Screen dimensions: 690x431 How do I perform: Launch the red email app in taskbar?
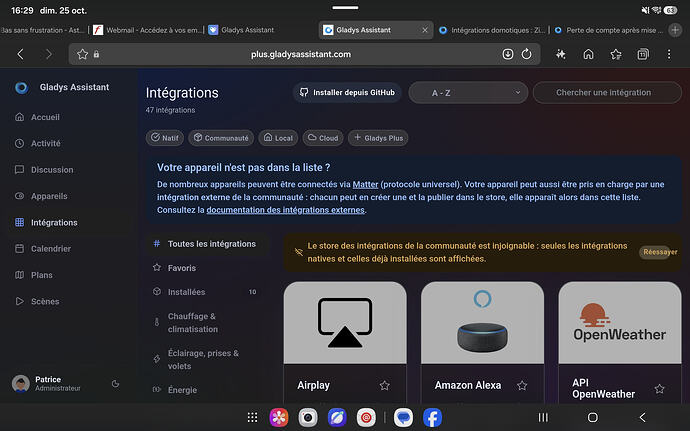pyautogui.click(x=366, y=417)
